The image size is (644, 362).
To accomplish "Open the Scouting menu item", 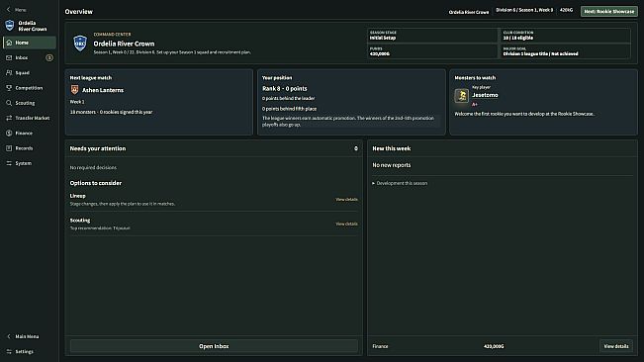I will click(x=29, y=103).
